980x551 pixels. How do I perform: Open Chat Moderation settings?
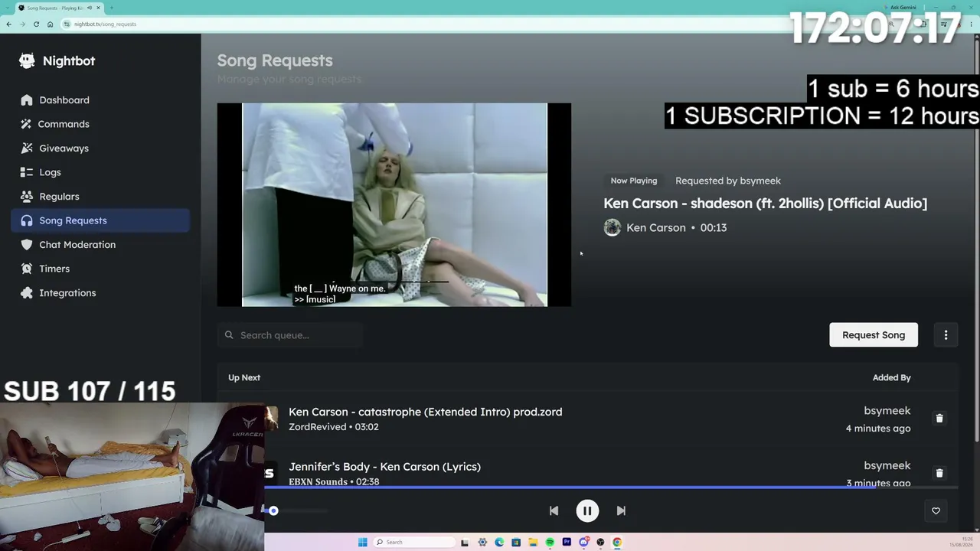100,245
